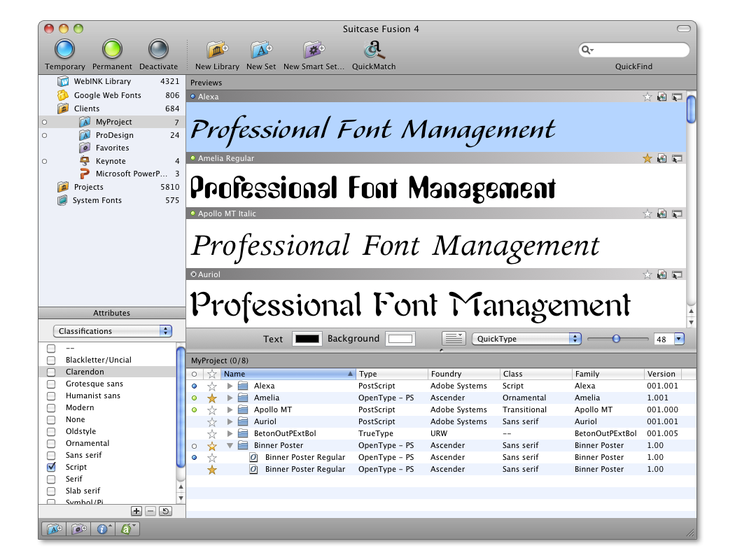The height and width of the screenshot is (560, 735).
Task: Toggle favorite star on Amelia Regular preview
Action: [x=647, y=158]
